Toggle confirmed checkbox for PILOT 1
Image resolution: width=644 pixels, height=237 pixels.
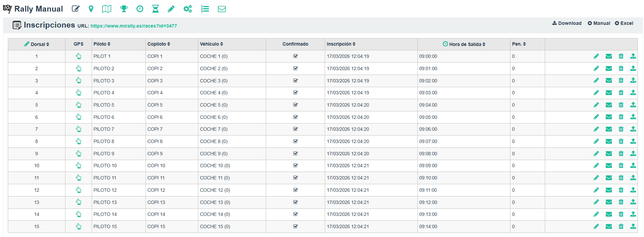point(295,56)
